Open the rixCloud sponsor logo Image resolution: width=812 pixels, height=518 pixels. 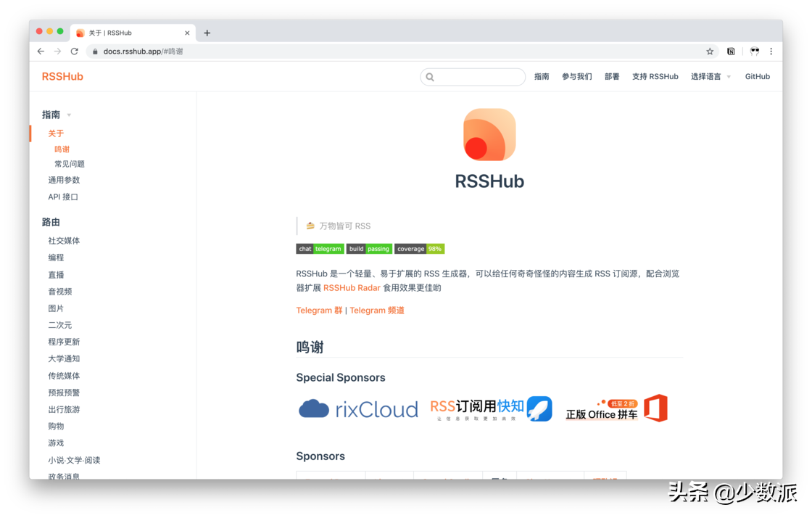358,409
